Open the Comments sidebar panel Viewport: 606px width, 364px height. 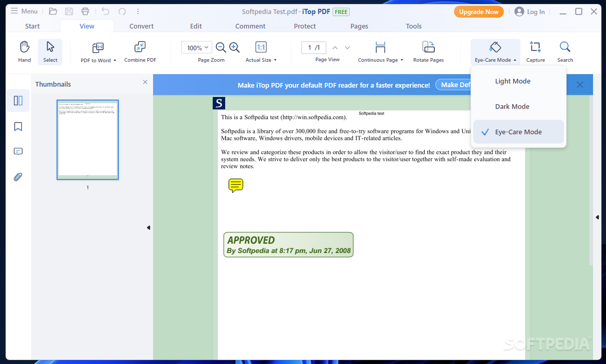[x=18, y=151]
